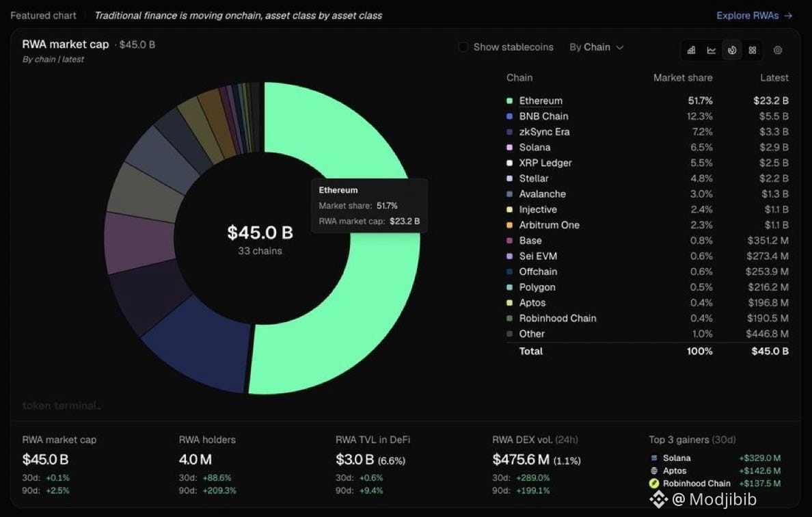This screenshot has width=812, height=517.
Task: Click the Solana icon in Top gainers
Action: coord(654,458)
